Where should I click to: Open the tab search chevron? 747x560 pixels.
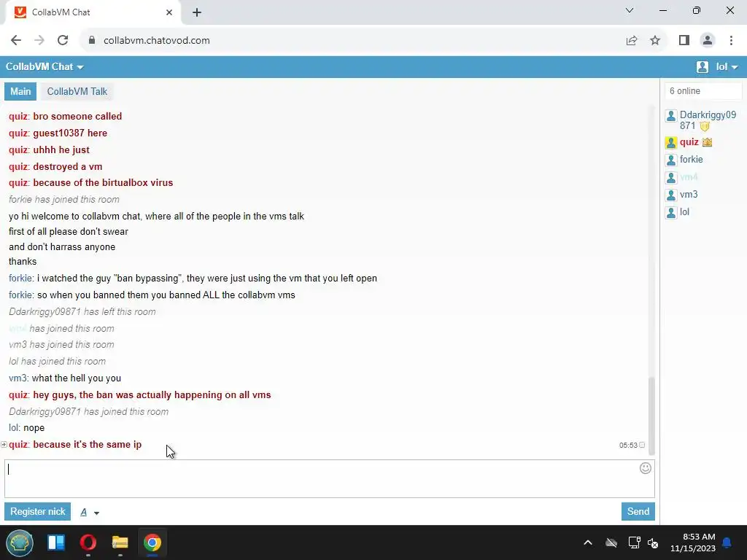630,10
